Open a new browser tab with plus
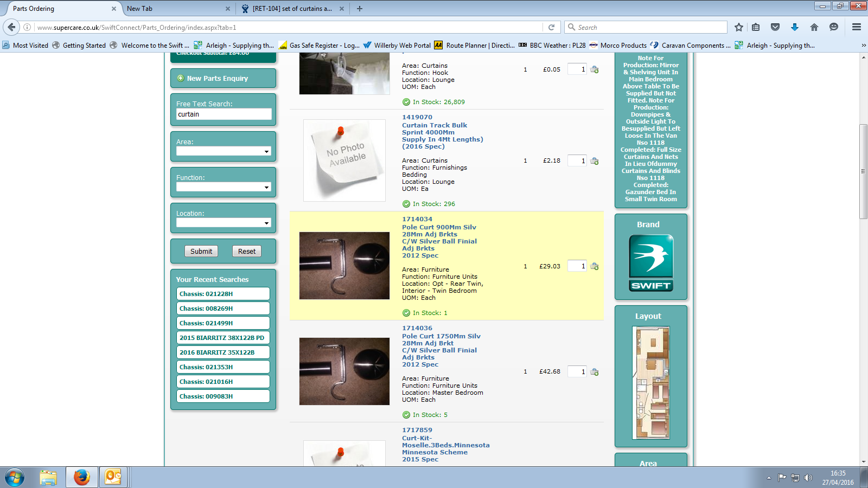 pyautogui.click(x=360, y=9)
